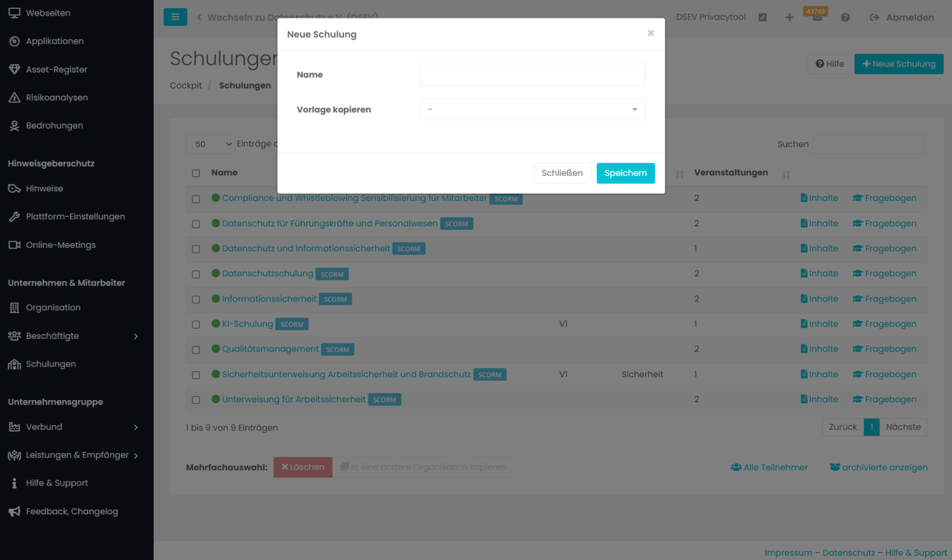The height and width of the screenshot is (560, 952).
Task: Click the help question mark icon in header
Action: point(845,17)
